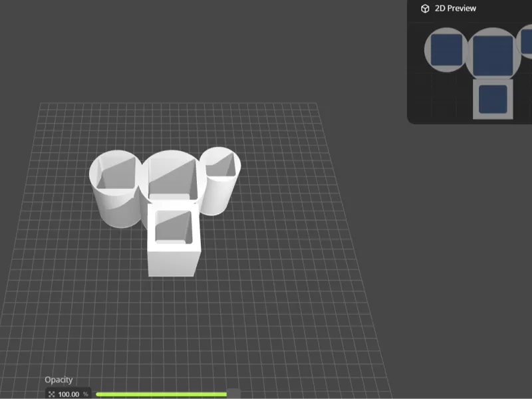Click the 2D Preview panel title

pyautogui.click(x=455, y=9)
